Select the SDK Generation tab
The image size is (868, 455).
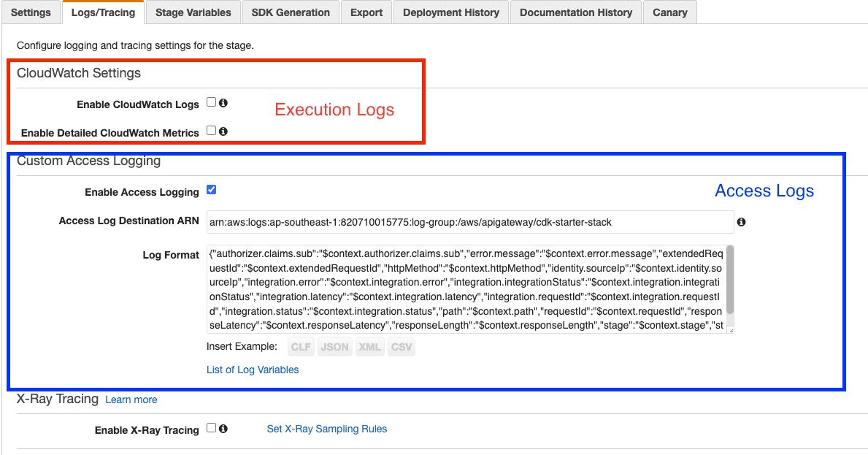[x=291, y=12]
